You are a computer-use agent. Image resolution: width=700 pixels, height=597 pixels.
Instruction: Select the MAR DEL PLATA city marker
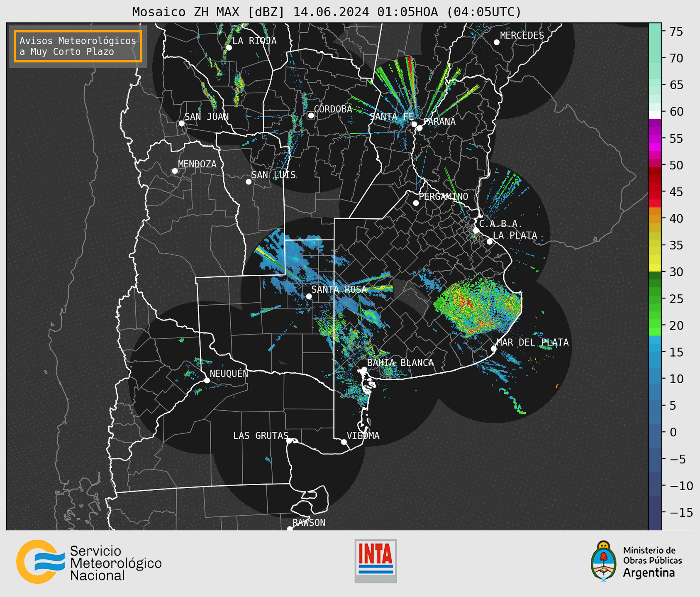pyautogui.click(x=493, y=349)
